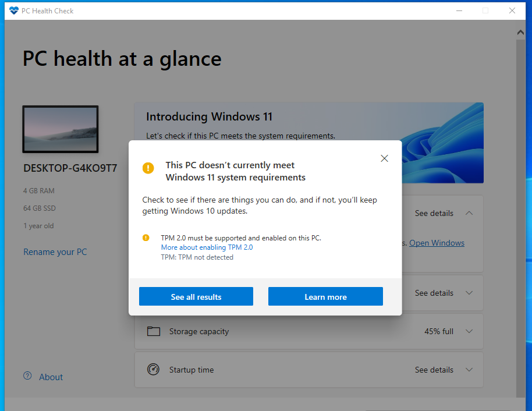Viewport: 532px width, 411px height.
Task: Expand the See details chevron above Storage capacity
Action: tap(469, 293)
